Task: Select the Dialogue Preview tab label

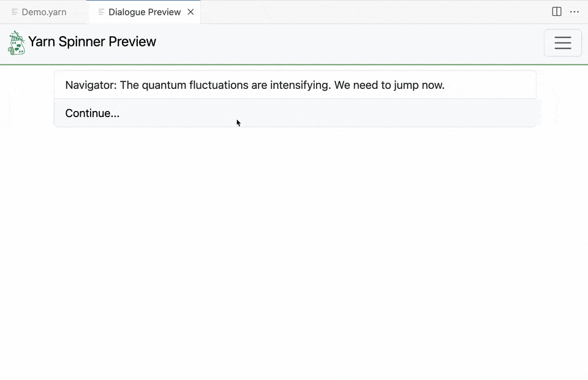Action: click(x=145, y=12)
